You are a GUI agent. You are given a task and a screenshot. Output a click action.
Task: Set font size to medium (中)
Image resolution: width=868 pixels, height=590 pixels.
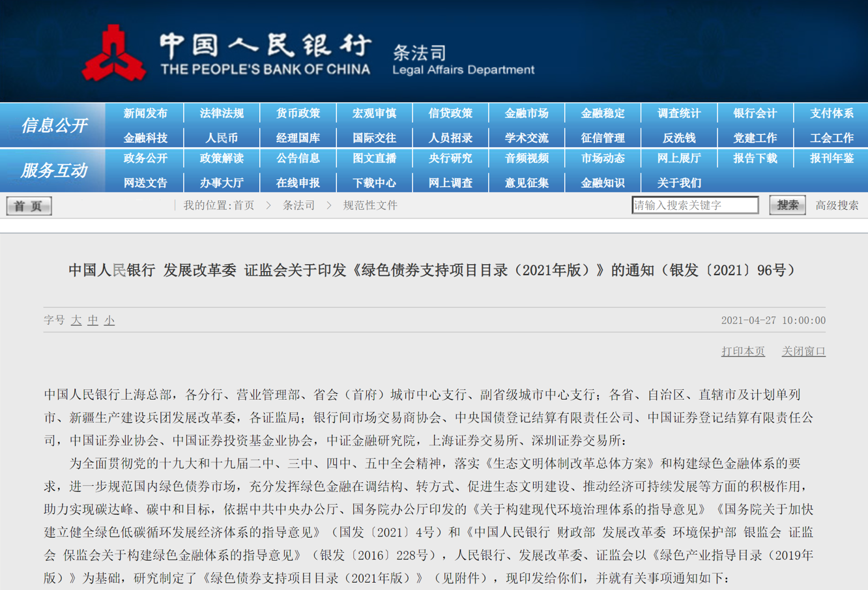93,320
